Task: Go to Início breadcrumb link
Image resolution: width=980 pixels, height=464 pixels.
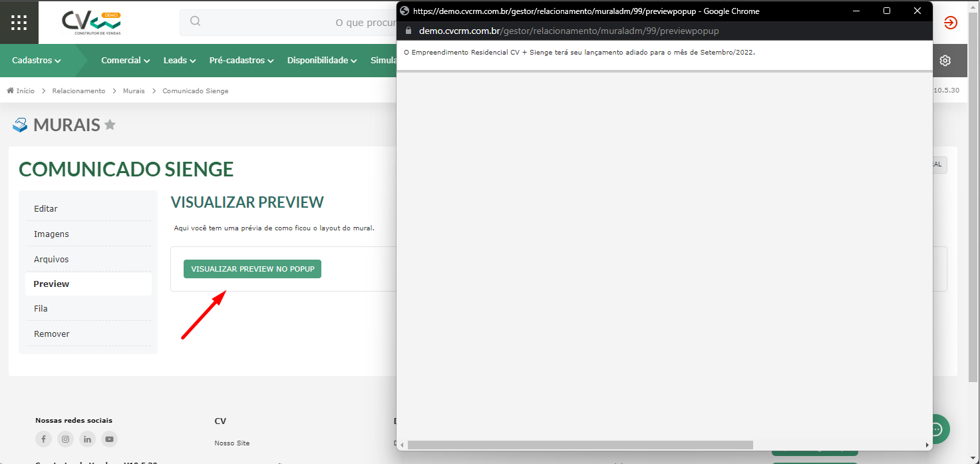Action: click(x=25, y=91)
